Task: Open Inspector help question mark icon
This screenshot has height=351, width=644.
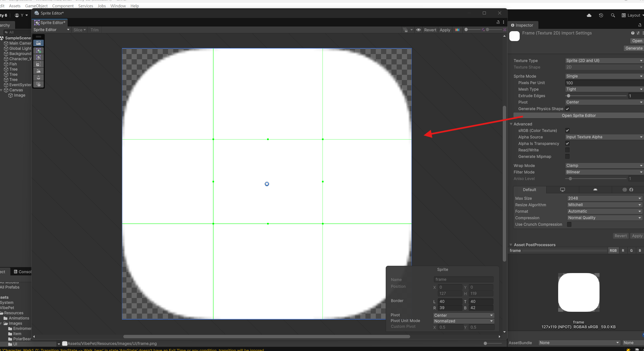Action: pyautogui.click(x=633, y=33)
